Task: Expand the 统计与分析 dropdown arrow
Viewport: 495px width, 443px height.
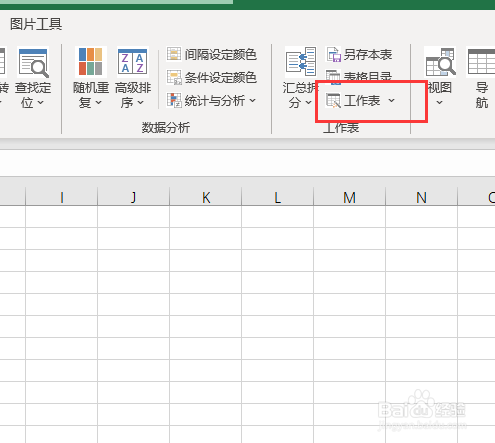Action: (x=253, y=100)
